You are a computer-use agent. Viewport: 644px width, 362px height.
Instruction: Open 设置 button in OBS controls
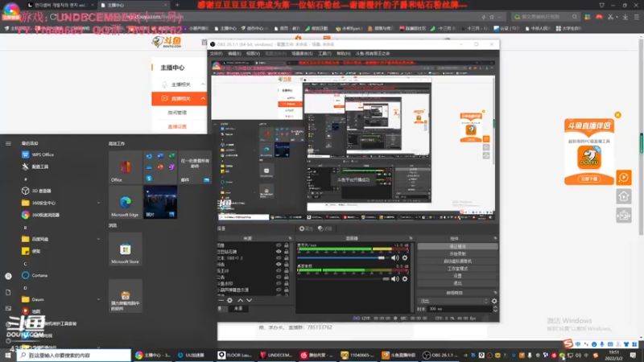(457, 276)
